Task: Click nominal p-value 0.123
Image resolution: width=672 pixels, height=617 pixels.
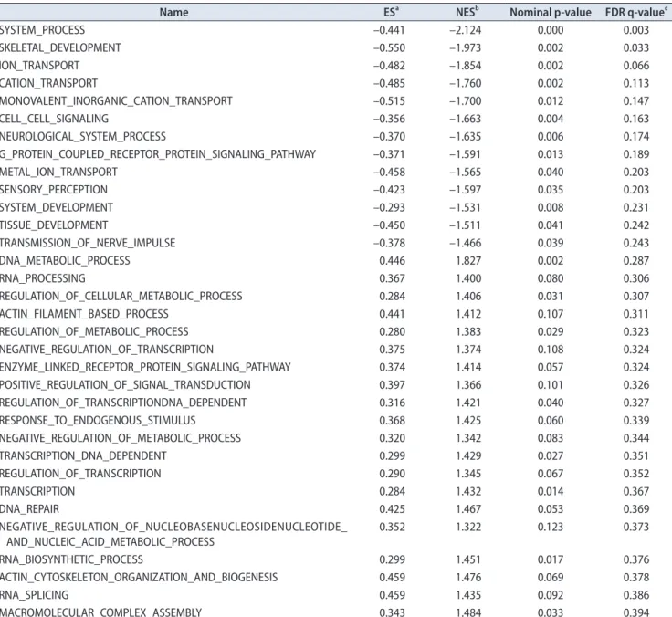Action: coord(551,527)
